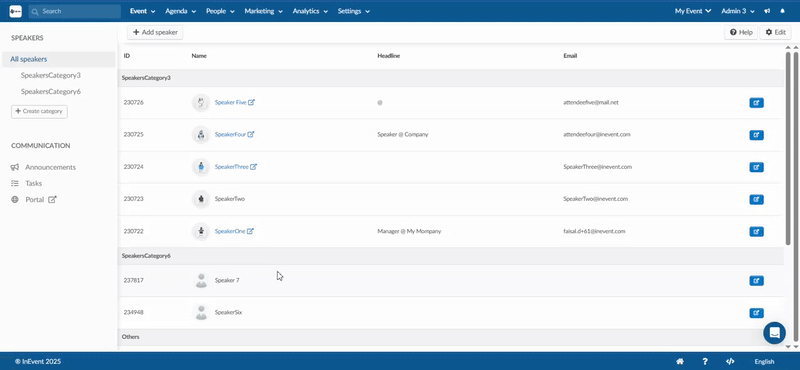
Task: Click the code brackets icon in footer
Action: [x=730, y=361]
